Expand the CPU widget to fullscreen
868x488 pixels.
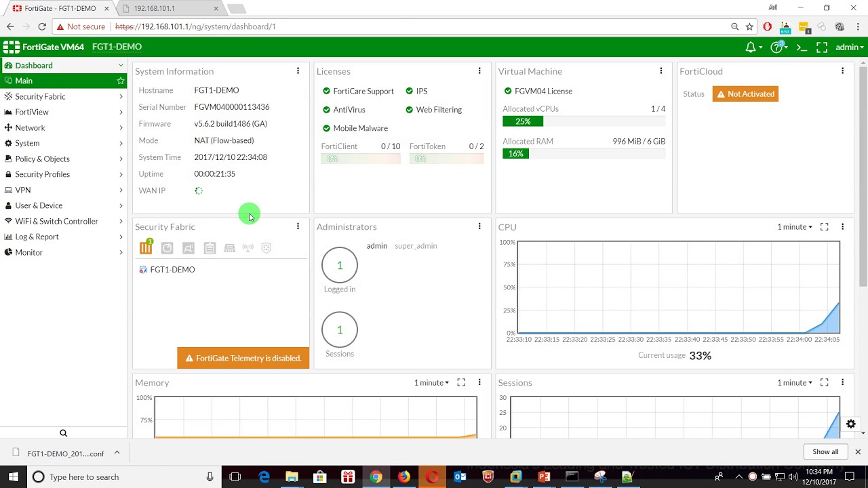[x=825, y=227]
